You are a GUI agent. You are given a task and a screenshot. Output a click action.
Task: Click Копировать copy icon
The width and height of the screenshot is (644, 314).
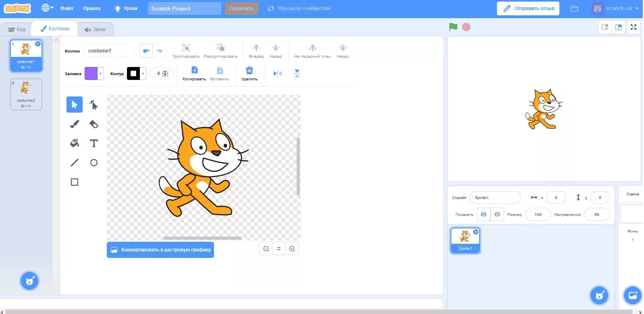pos(194,70)
